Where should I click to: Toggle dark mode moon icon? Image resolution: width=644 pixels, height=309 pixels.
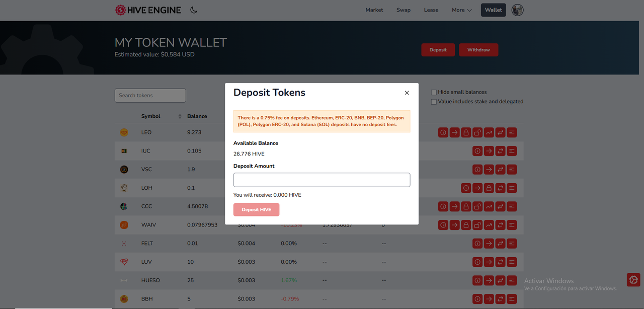(x=194, y=10)
